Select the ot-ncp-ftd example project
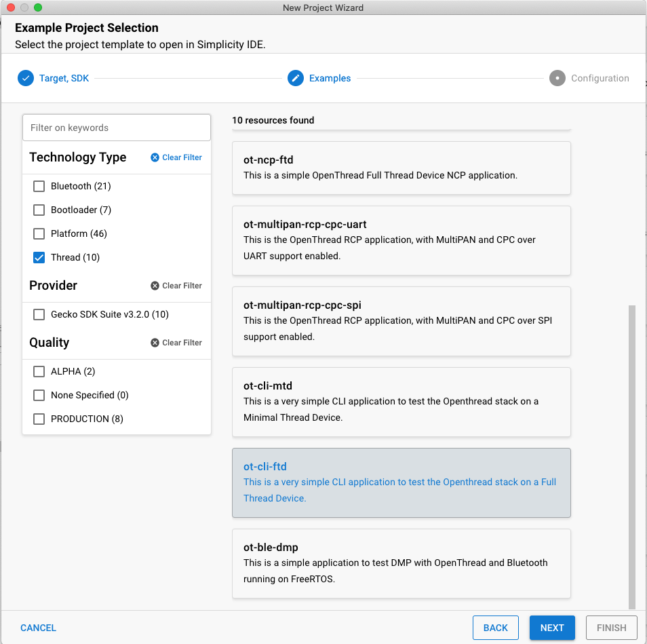The image size is (647, 644). pyautogui.click(x=401, y=168)
